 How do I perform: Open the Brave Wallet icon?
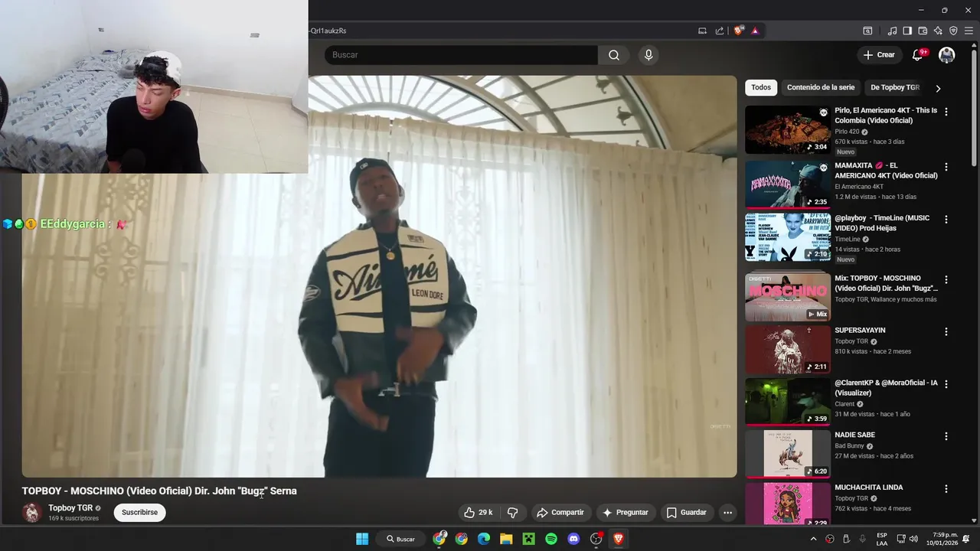click(923, 31)
